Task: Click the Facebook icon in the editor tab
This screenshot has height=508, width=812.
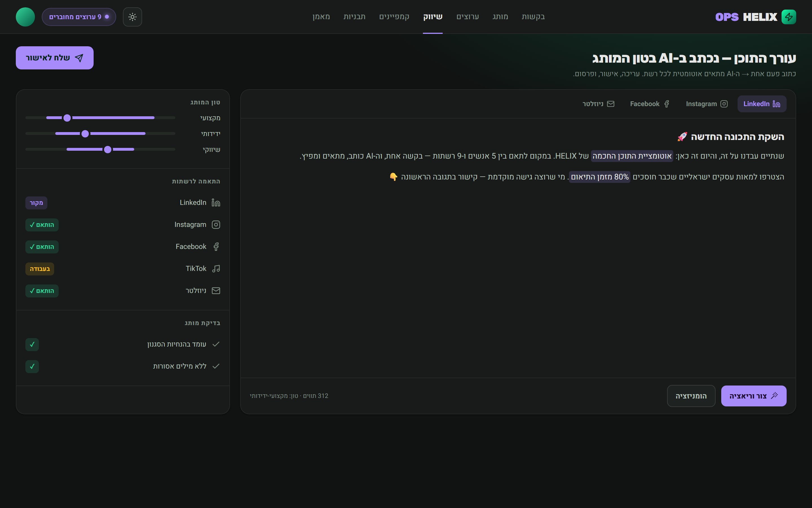Action: coord(667,104)
